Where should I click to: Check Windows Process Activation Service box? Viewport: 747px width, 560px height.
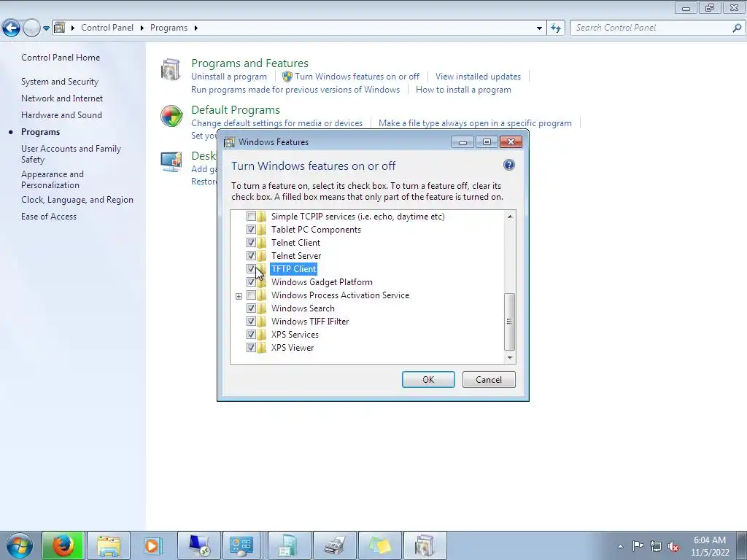(x=251, y=295)
